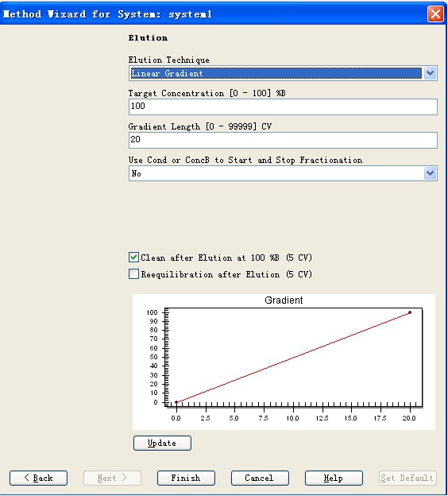Click the Gradient Length input field
Screen dimensions: 448x496
[283, 140]
